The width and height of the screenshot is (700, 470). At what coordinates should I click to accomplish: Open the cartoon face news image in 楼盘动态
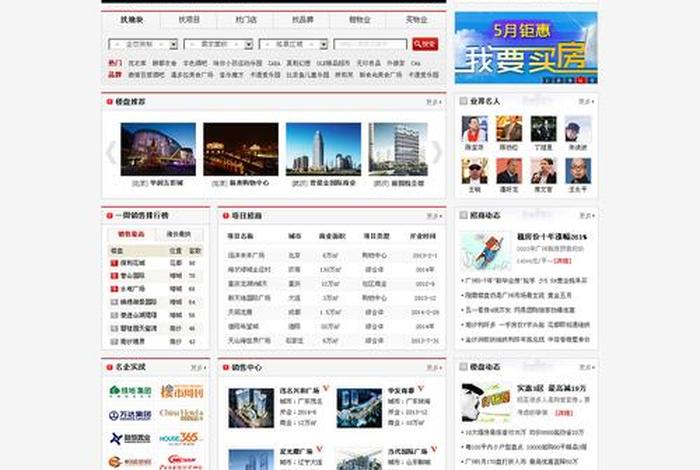486,403
